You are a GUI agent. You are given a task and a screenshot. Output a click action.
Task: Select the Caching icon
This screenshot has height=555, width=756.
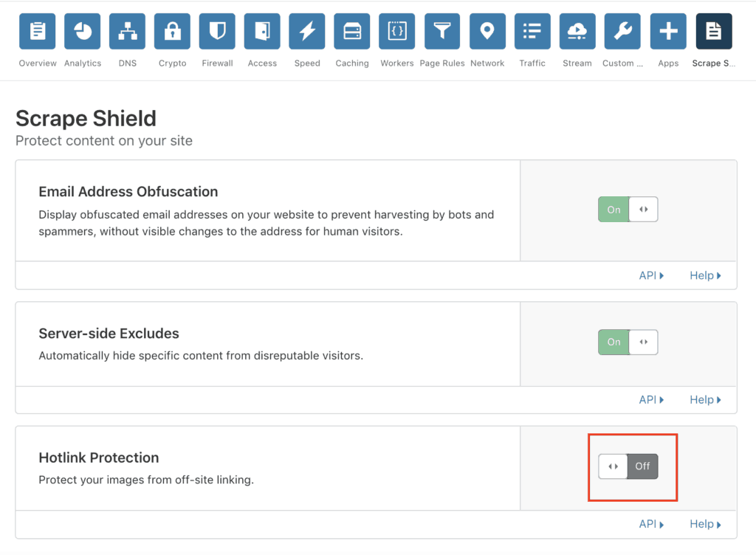[352, 31]
